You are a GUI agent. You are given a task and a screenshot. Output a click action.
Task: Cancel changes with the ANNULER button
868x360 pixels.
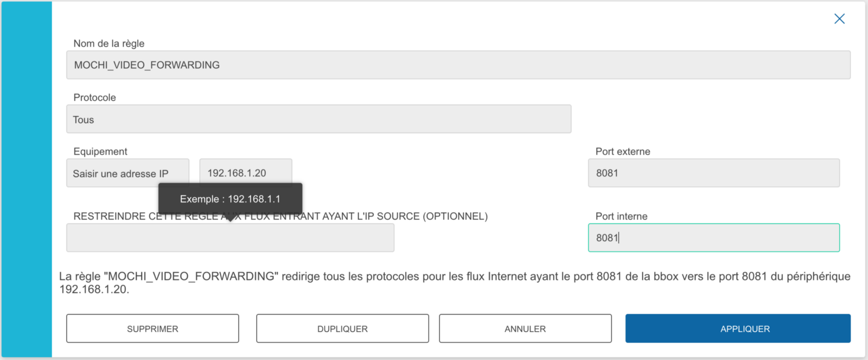click(x=525, y=329)
